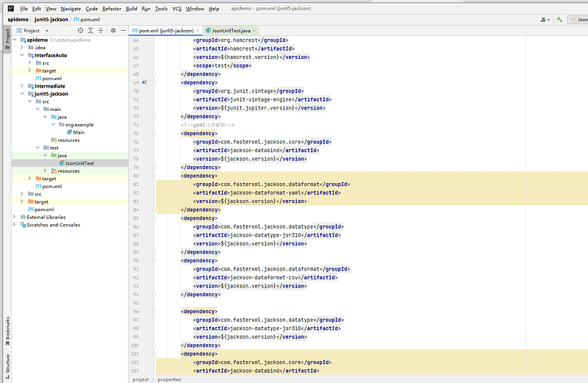The image size is (588, 383).
Task: Click the select opened file target icon
Action: point(80,30)
